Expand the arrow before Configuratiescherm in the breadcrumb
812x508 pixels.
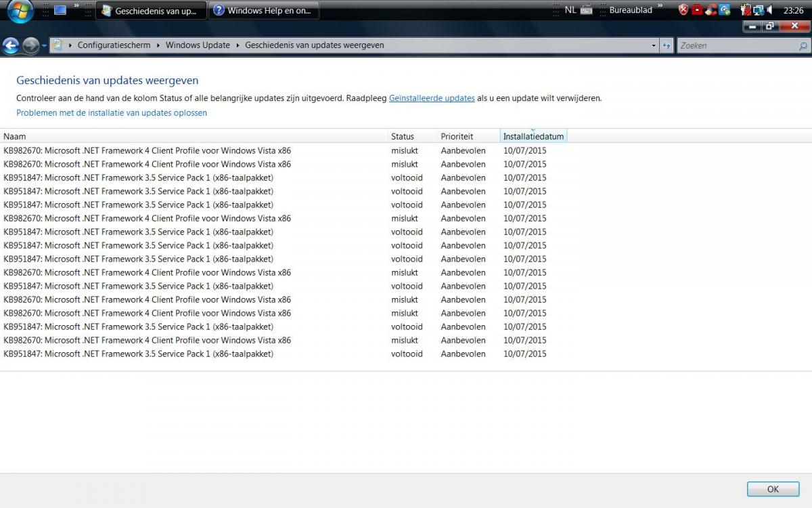[71, 45]
